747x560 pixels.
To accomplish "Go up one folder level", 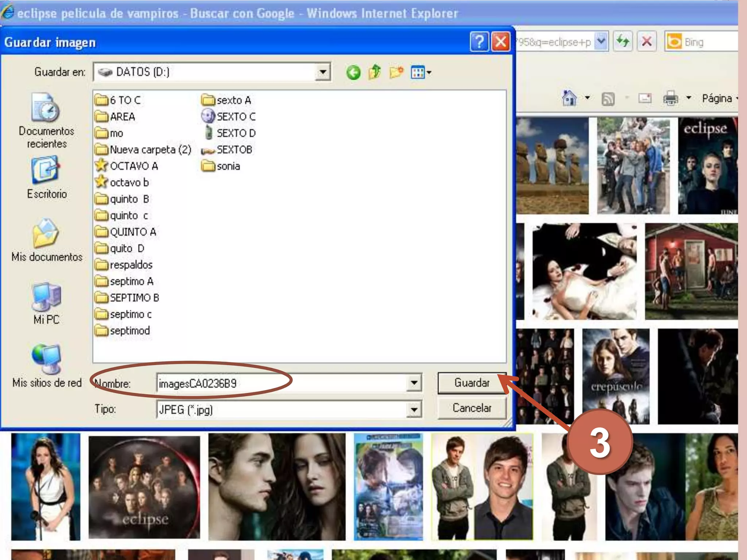I will tap(375, 72).
